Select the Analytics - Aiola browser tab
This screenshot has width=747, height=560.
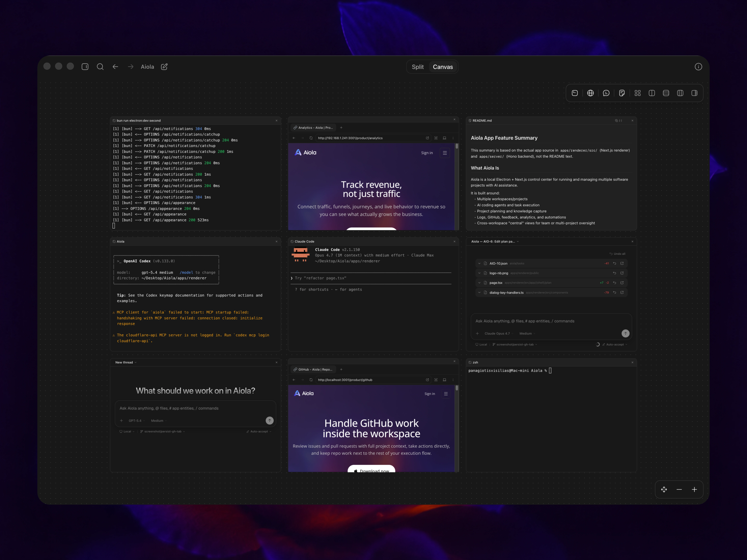click(x=313, y=128)
